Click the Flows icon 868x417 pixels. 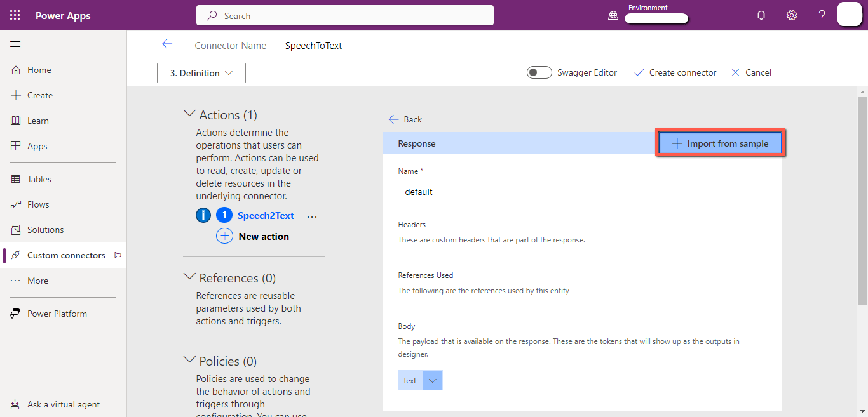click(x=16, y=204)
